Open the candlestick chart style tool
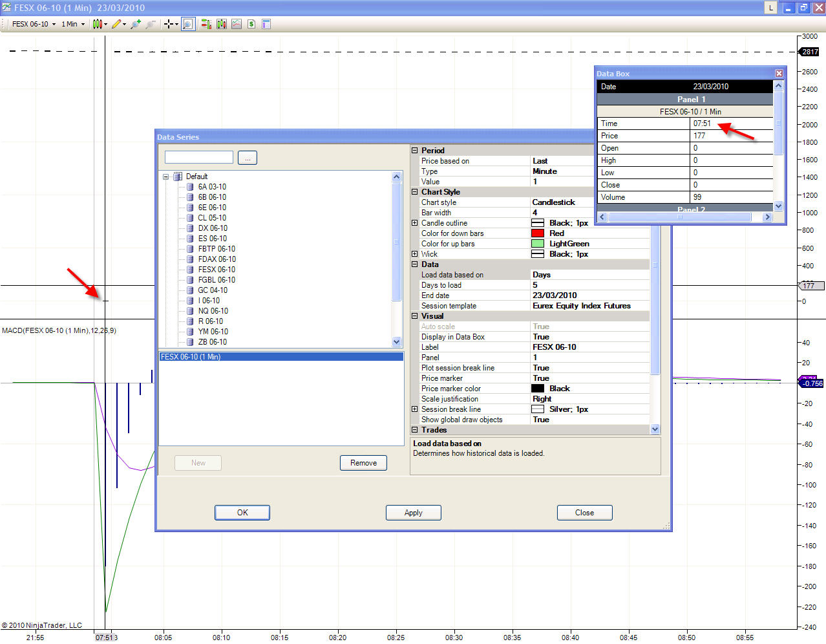Image resolution: width=826 pixels, height=644 pixels. 97,24
